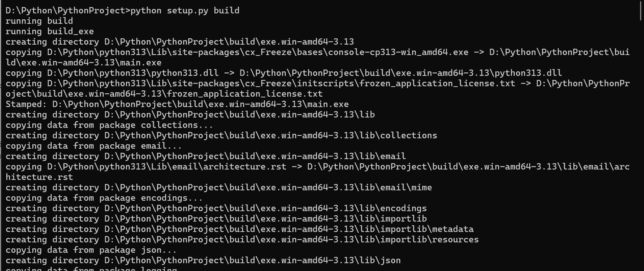Screen dimensions: 644x271
Task: Click the line creating the lib\importlib\resources directory
Action: (x=242, y=239)
